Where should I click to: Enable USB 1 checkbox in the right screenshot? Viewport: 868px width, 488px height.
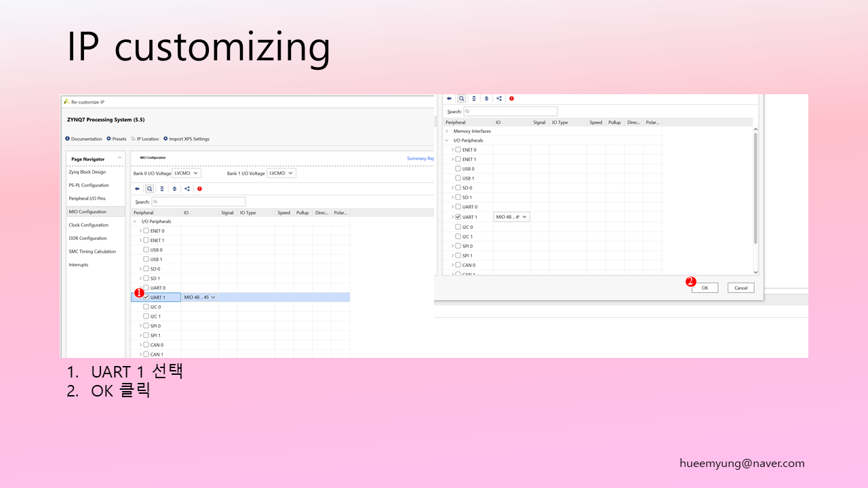click(458, 178)
